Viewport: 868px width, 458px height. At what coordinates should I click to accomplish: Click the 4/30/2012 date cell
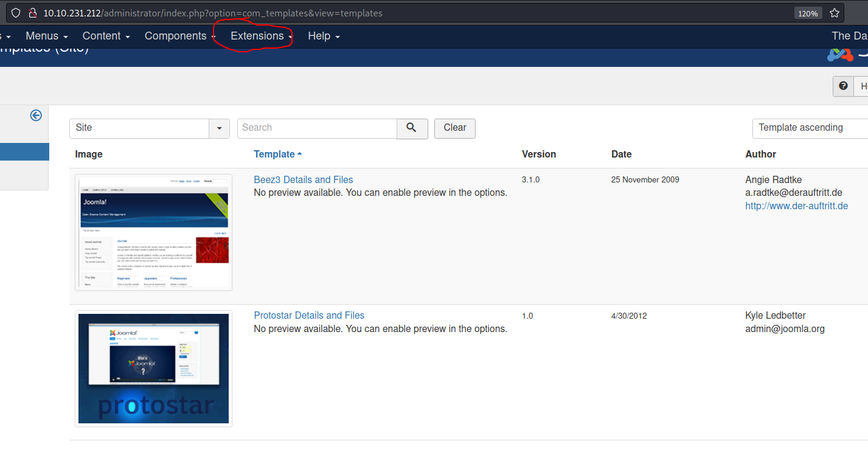(x=630, y=316)
